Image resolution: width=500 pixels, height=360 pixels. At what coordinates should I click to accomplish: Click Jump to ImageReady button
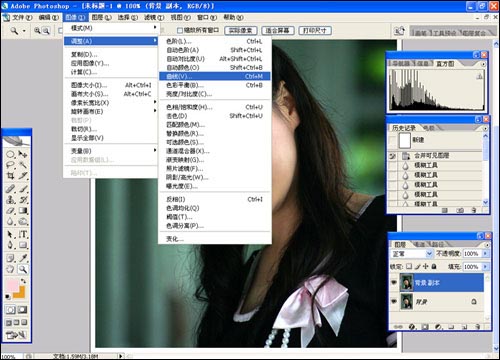(16, 335)
